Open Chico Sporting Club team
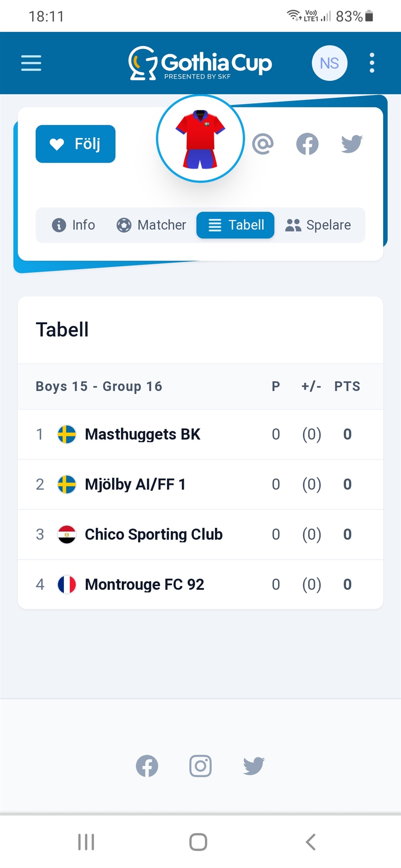The image size is (401, 868). (x=200, y=535)
